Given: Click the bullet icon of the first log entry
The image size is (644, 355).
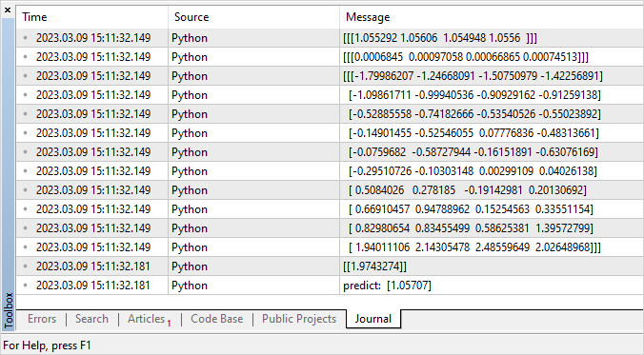Looking at the screenshot, I should pyautogui.click(x=26, y=38).
